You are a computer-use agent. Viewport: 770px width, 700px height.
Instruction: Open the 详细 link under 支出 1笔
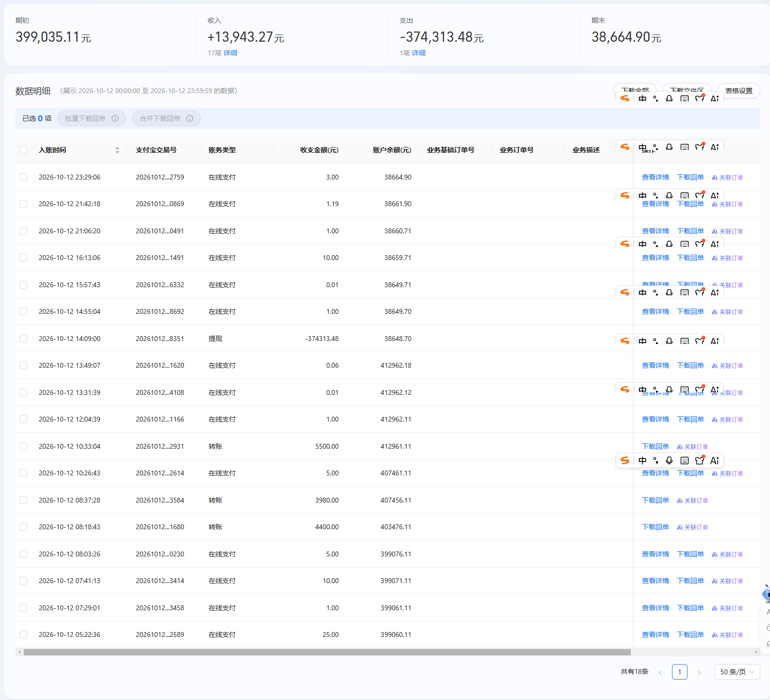point(419,53)
